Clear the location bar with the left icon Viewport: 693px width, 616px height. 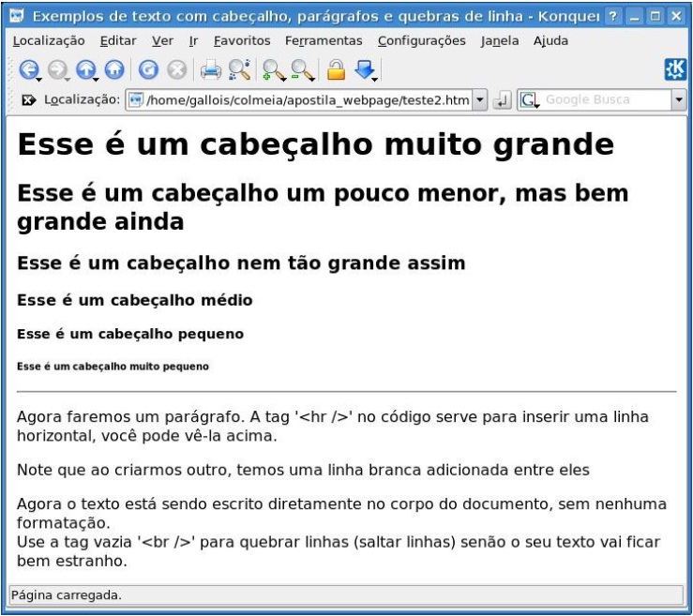pos(28,99)
